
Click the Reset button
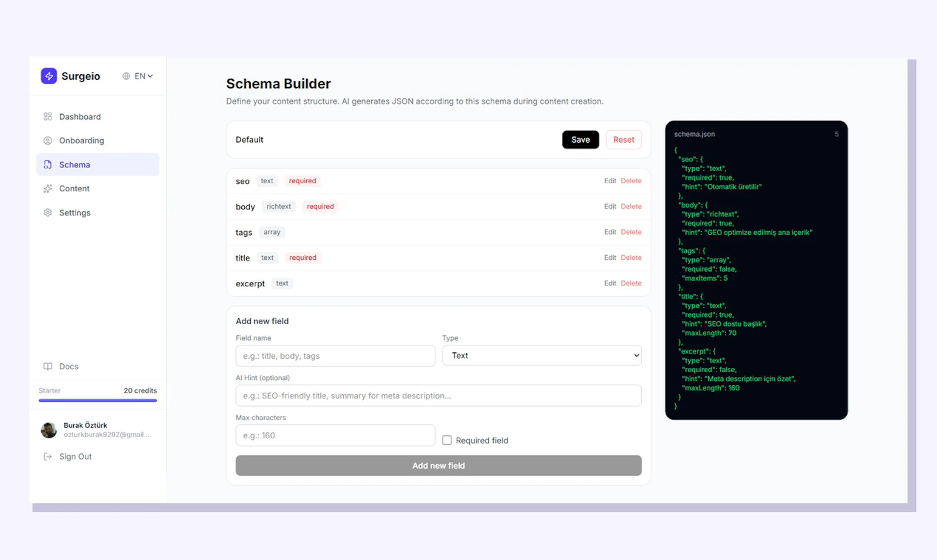click(x=624, y=139)
